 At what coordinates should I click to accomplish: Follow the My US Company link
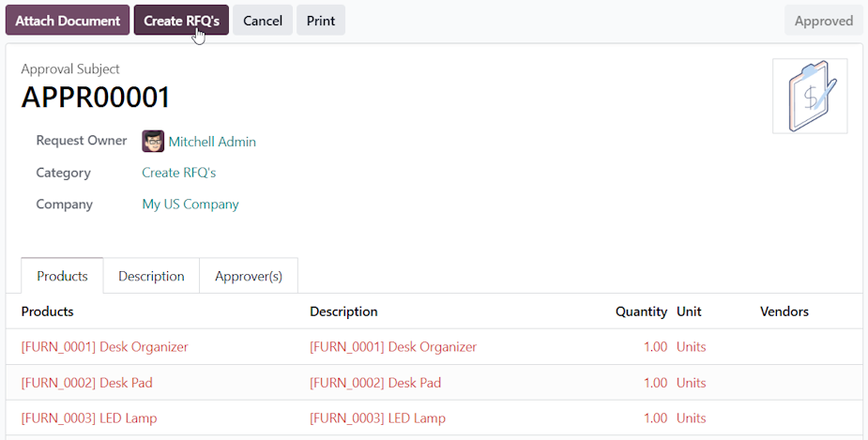coord(190,205)
